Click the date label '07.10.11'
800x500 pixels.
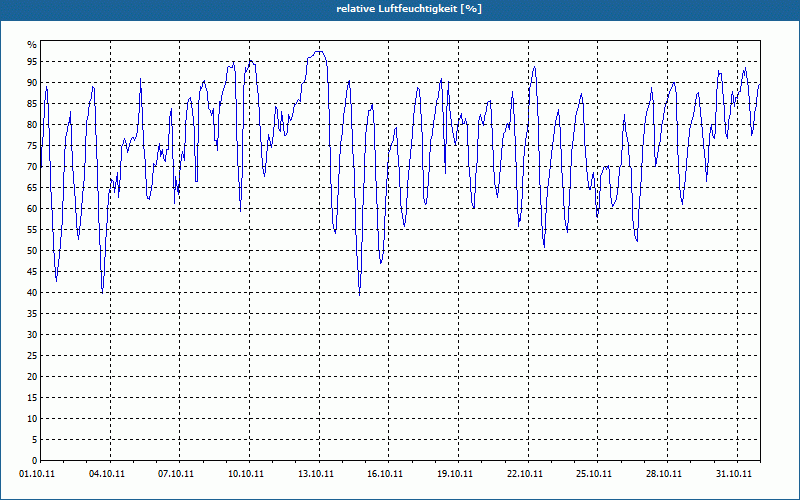(x=176, y=474)
